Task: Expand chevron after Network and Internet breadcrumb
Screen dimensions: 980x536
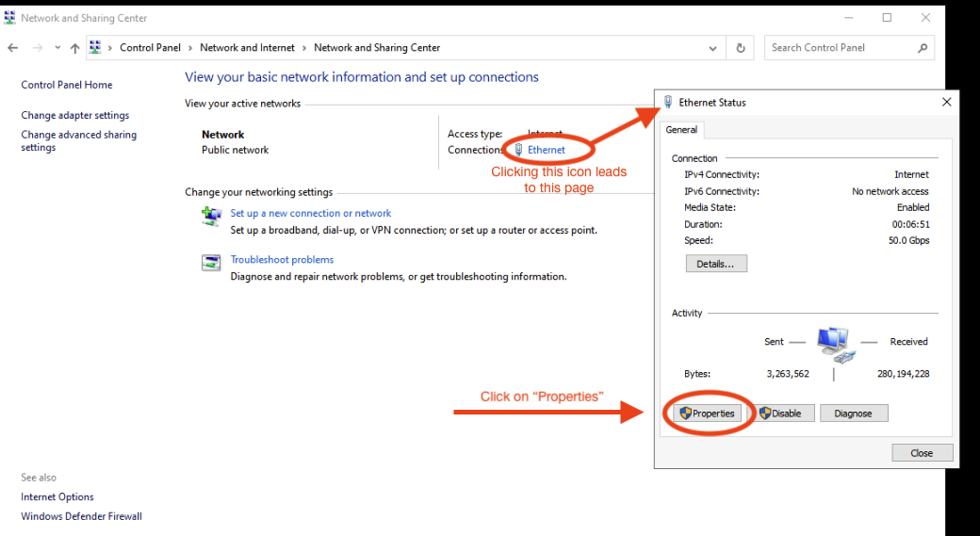Action: (x=304, y=48)
